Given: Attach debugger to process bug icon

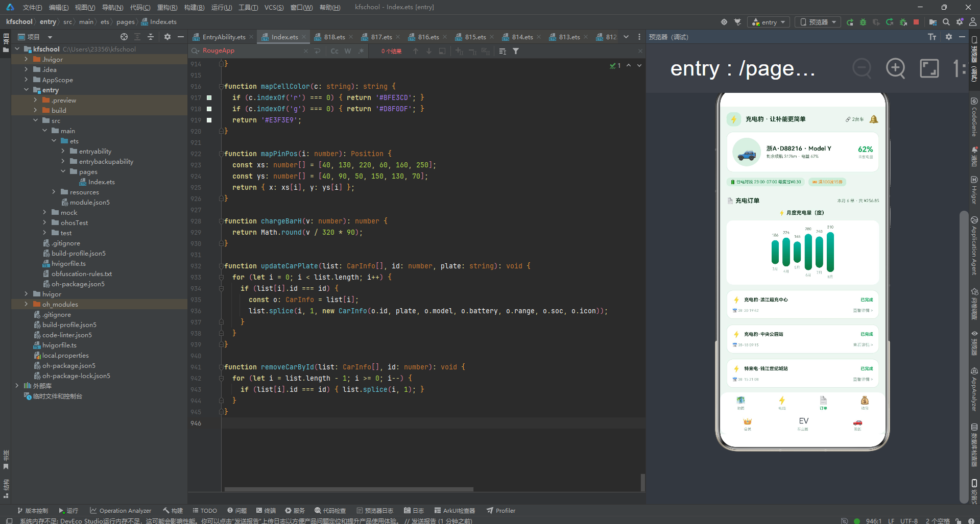Looking at the screenshot, I should coord(903,22).
